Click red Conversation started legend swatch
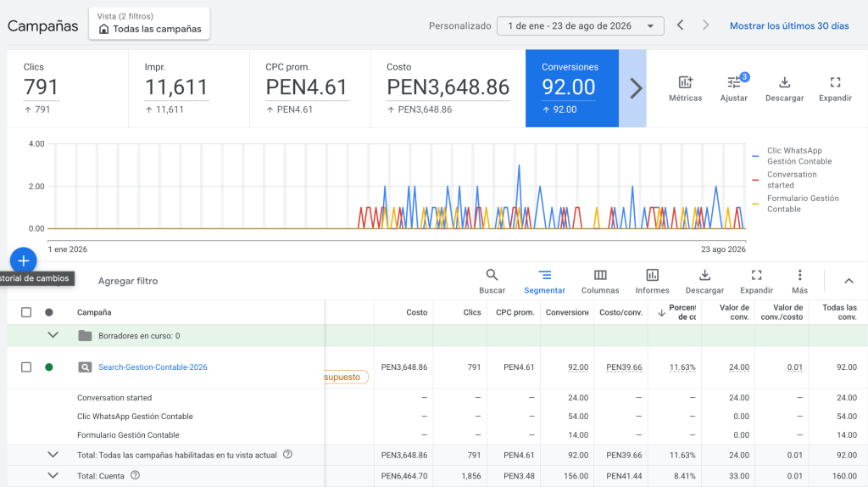868x487 pixels. (755, 180)
